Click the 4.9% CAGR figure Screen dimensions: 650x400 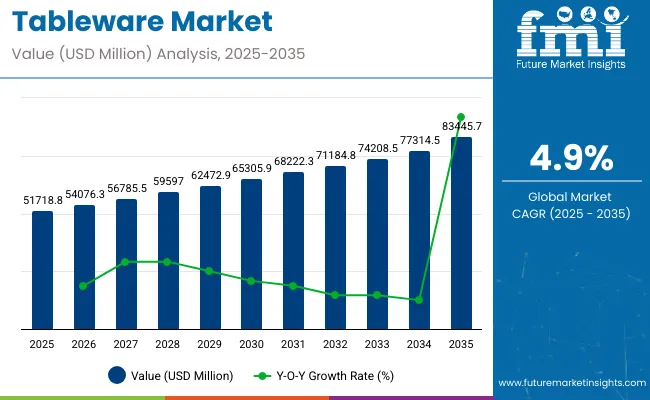pos(571,158)
